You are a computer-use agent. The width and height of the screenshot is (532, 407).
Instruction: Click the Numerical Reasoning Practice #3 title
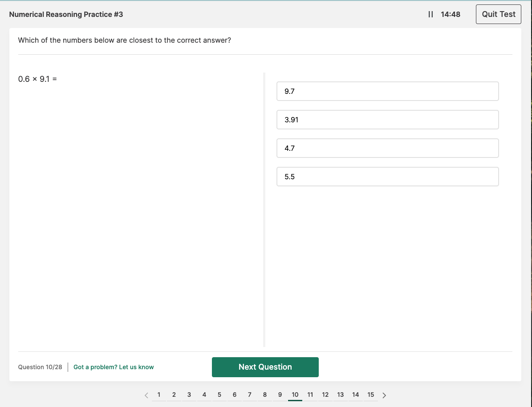click(66, 14)
